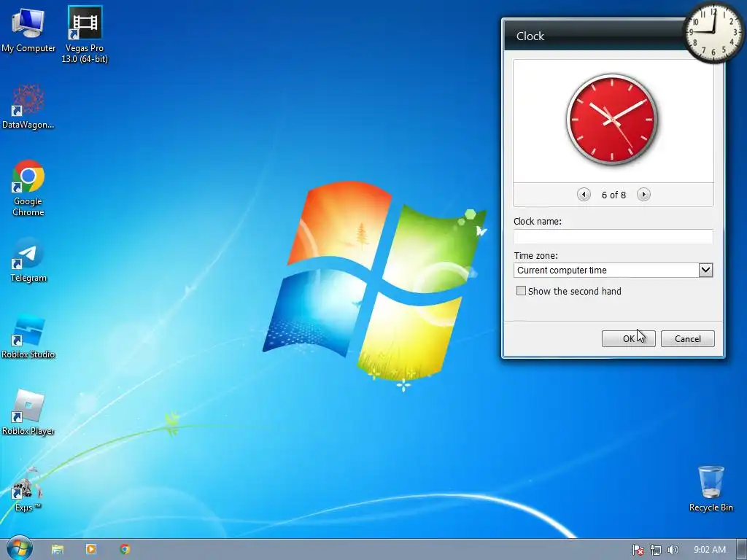Screen dimensions: 747x560
Task: Launch Google Chrome from the desktop
Action: 28,188
